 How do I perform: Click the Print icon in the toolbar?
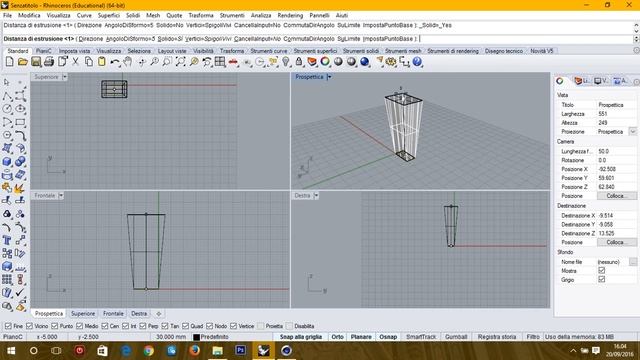[49, 62]
